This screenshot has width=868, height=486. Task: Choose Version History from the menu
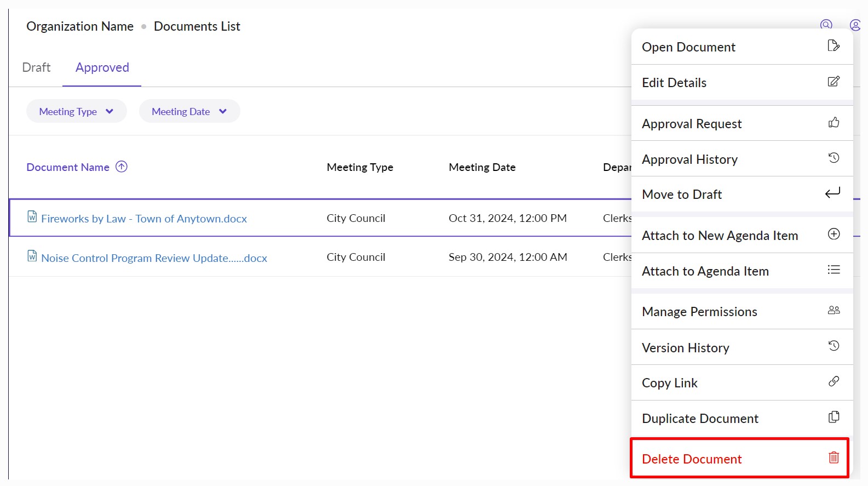[x=685, y=348]
